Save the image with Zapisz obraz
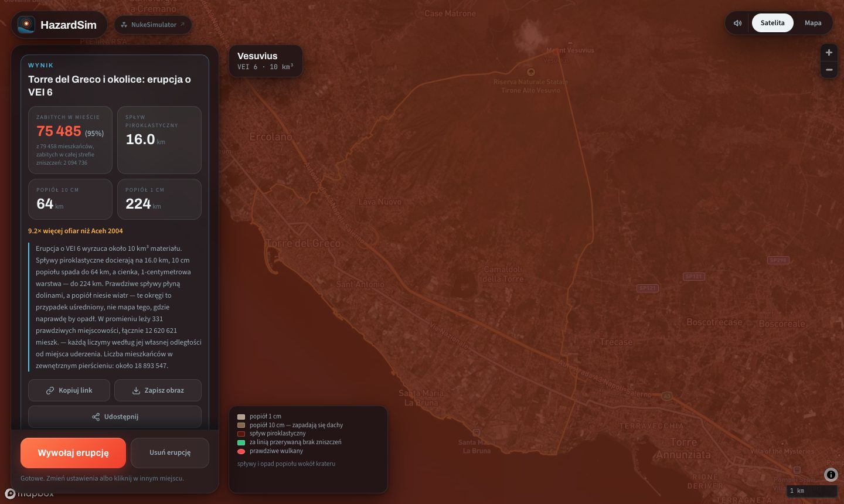This screenshot has width=844, height=504. (x=158, y=390)
